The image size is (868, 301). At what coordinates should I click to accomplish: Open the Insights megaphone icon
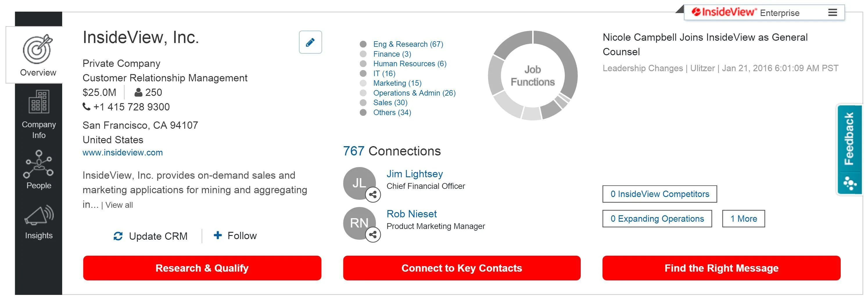point(39,215)
